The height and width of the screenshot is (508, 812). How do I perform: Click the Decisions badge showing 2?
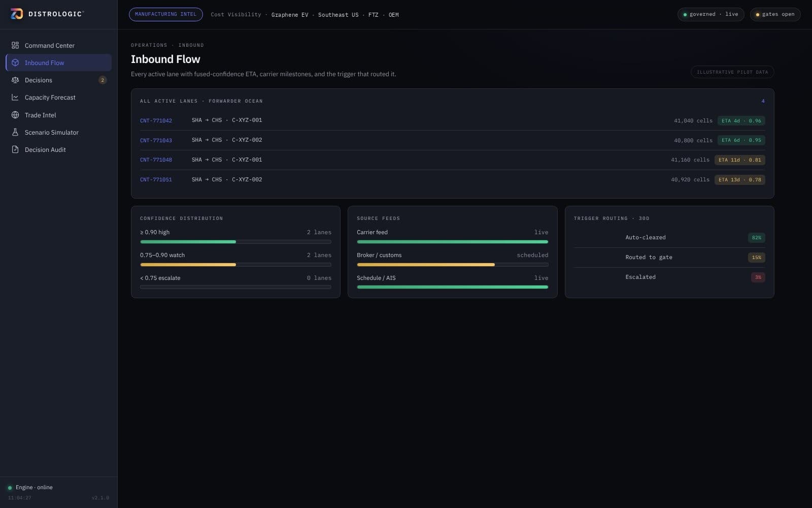click(103, 80)
